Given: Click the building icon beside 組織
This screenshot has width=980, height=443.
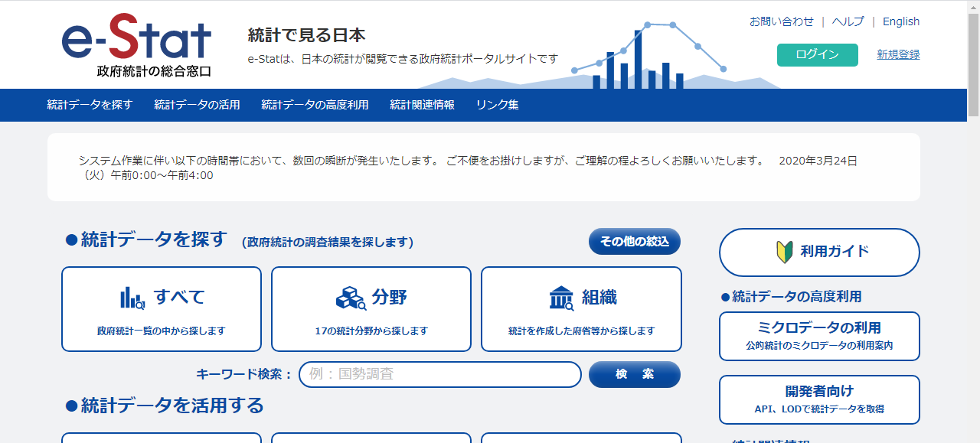Looking at the screenshot, I should (561, 298).
